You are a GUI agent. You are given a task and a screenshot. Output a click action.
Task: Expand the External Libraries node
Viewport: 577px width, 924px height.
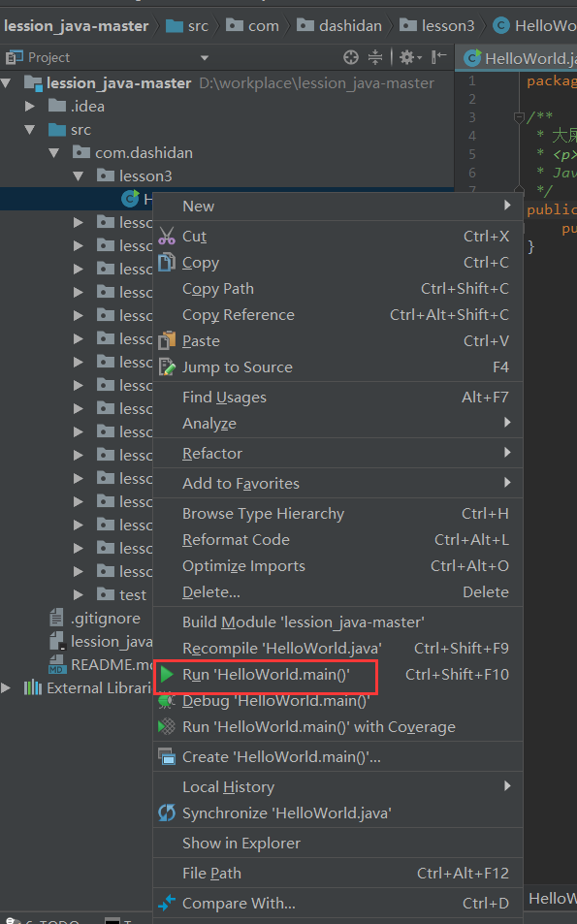pyautogui.click(x=6, y=687)
